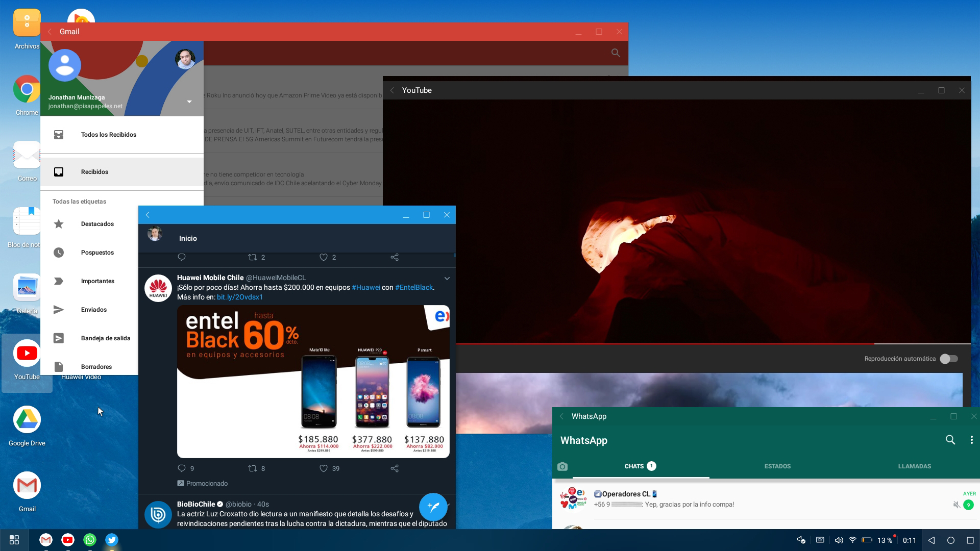The image size is (980, 551).
Task: Click the #EntelBlack hashtag
Action: click(413, 287)
